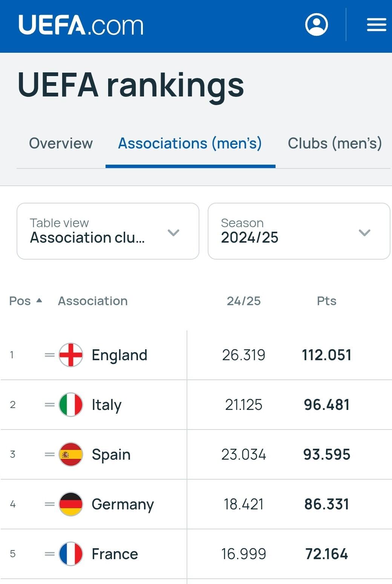Image resolution: width=392 pixels, height=584 pixels.
Task: Open the hamburger navigation menu
Action: pos(377,25)
